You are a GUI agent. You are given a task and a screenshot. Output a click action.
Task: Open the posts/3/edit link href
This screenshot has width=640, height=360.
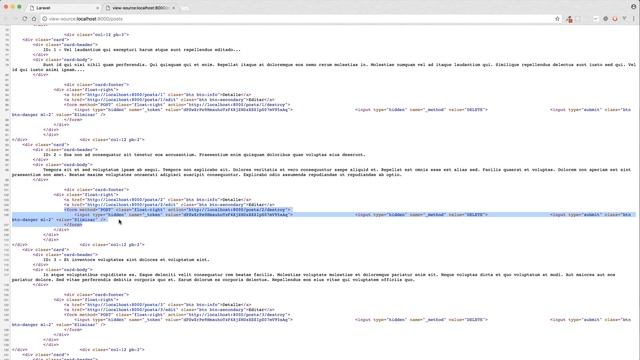131,309
